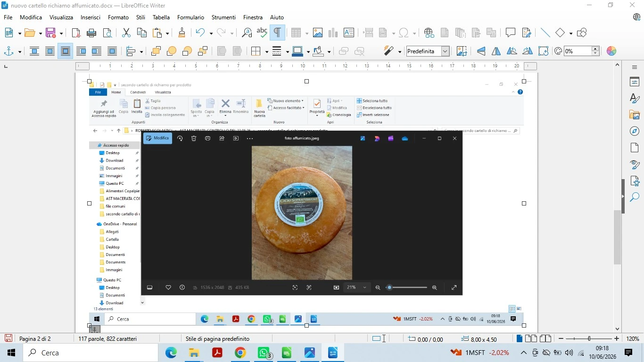Select the Insert Line drawing tool
The width and height of the screenshot is (644, 362).
pos(545,33)
